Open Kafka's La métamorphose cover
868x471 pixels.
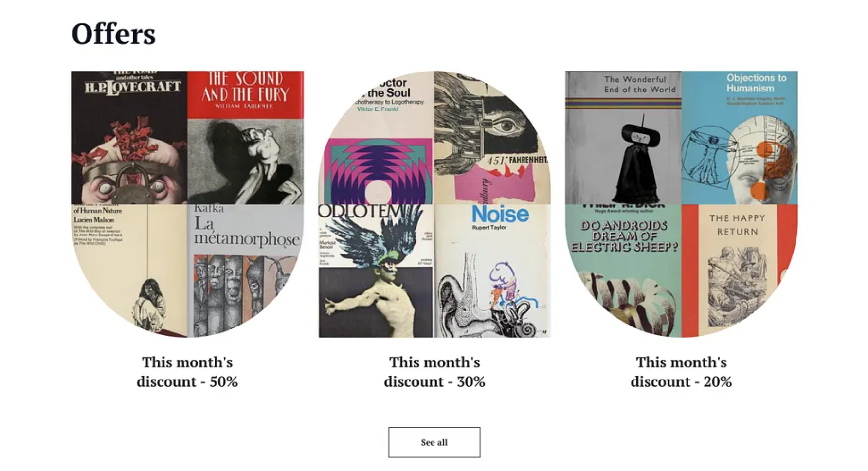point(246,271)
